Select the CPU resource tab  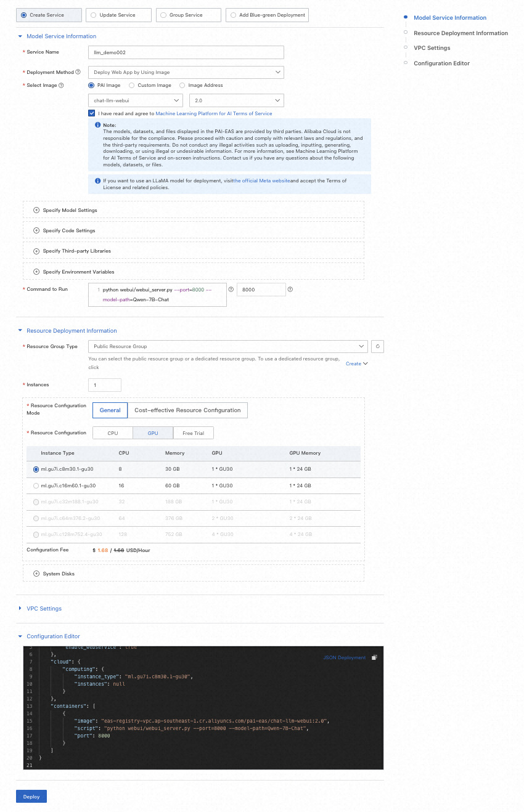(113, 433)
